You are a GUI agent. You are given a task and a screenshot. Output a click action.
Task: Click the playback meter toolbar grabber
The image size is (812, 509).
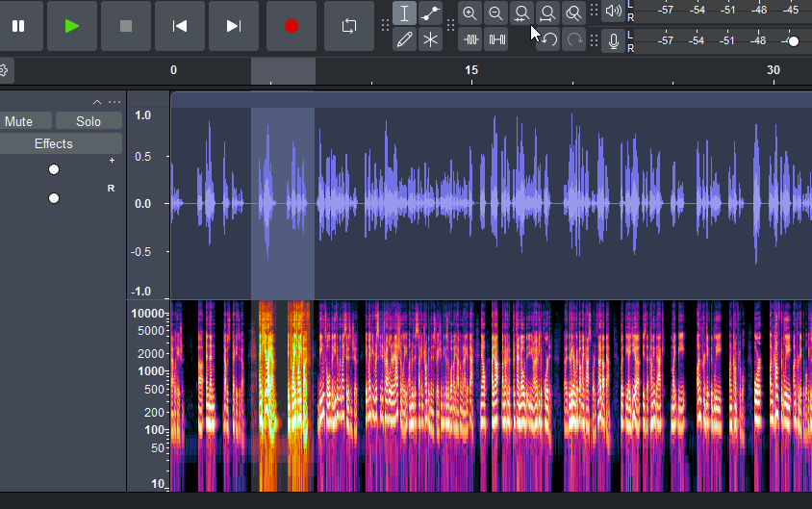[x=594, y=11]
